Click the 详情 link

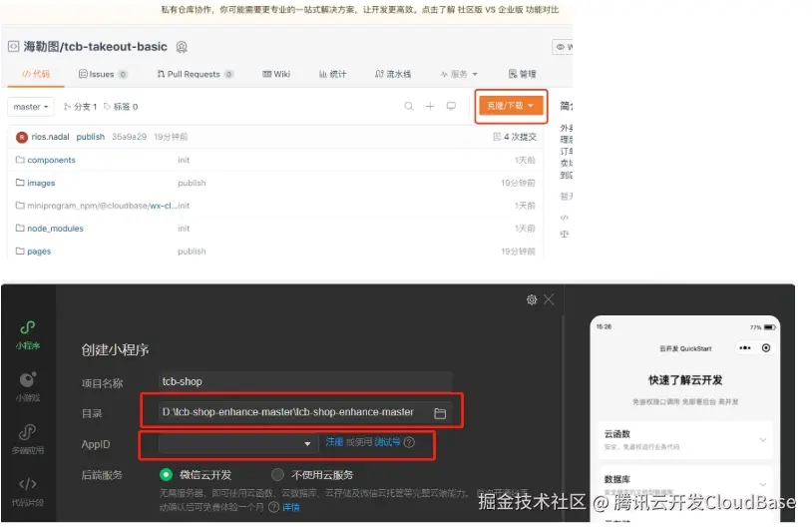click(291, 507)
